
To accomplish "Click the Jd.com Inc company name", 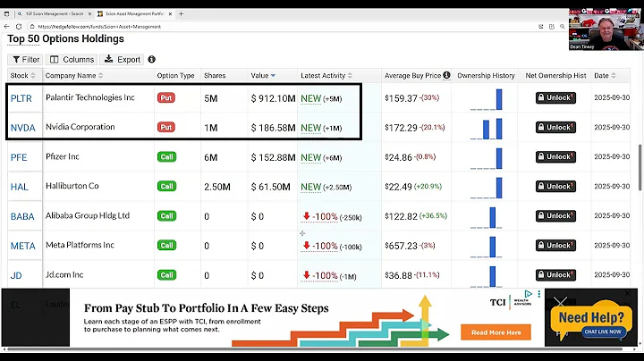I will pyautogui.click(x=64, y=274).
